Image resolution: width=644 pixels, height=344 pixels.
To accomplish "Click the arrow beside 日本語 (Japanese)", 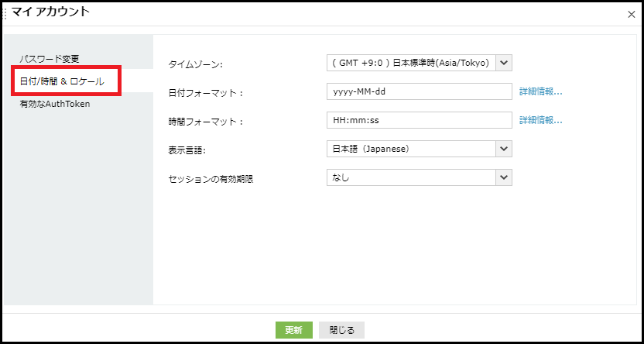I will (504, 149).
